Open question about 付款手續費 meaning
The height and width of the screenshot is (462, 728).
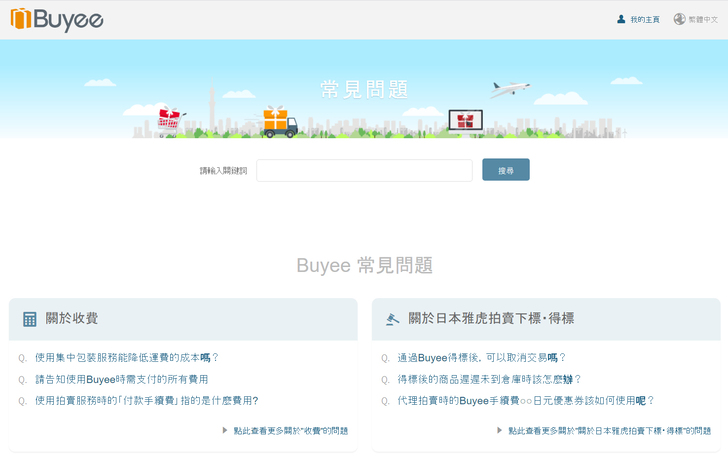pos(146,401)
